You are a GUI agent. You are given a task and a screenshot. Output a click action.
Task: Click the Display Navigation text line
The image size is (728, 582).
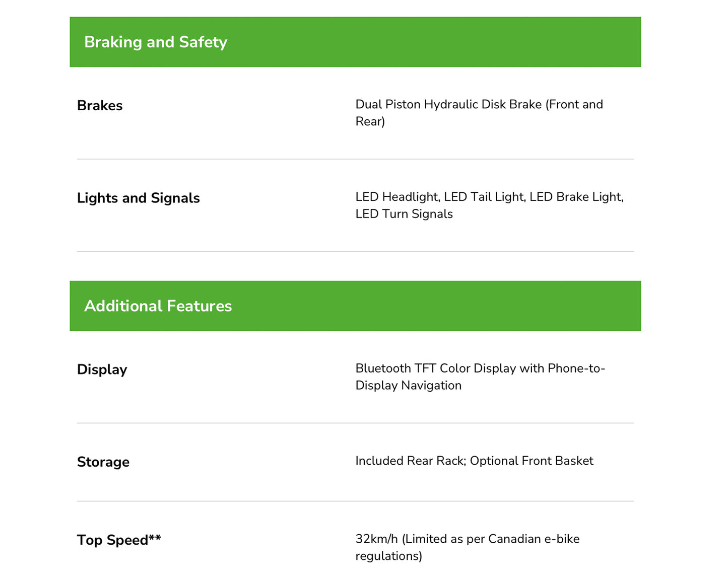[409, 386]
